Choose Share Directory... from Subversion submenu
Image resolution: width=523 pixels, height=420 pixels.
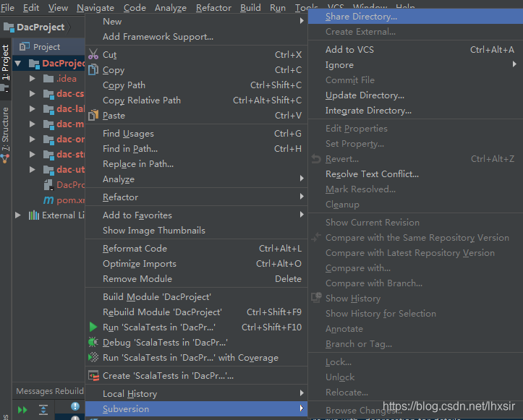415,17
